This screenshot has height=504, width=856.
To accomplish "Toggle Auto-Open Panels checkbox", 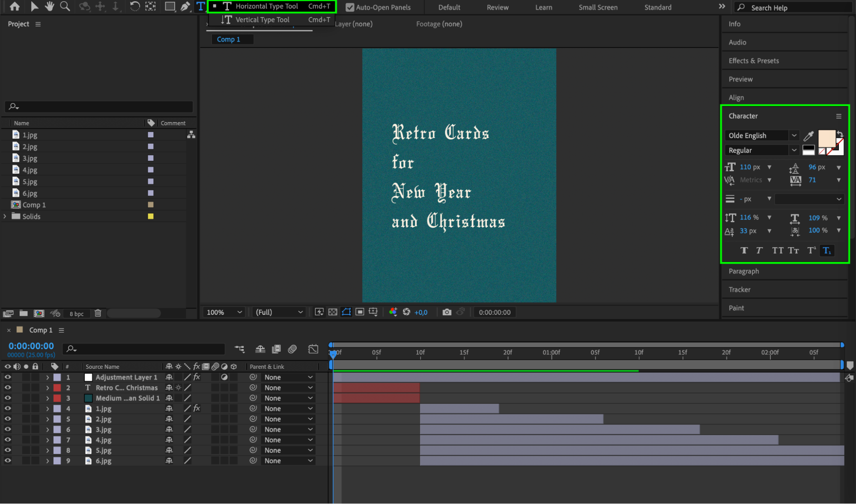I will point(350,7).
